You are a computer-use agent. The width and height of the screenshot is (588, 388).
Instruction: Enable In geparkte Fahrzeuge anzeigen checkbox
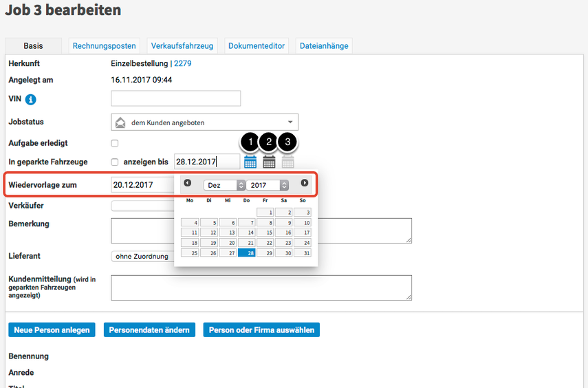(x=115, y=162)
